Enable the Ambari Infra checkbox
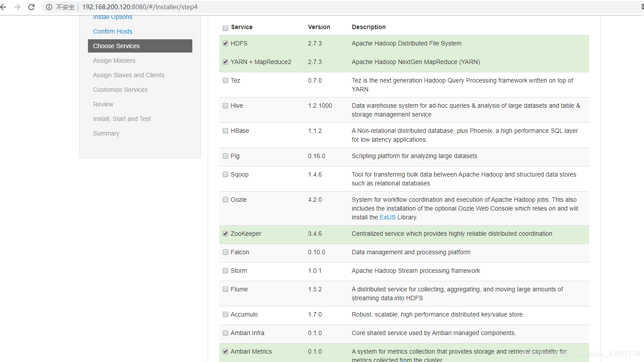Screen dimensions: 644x362 (225, 333)
